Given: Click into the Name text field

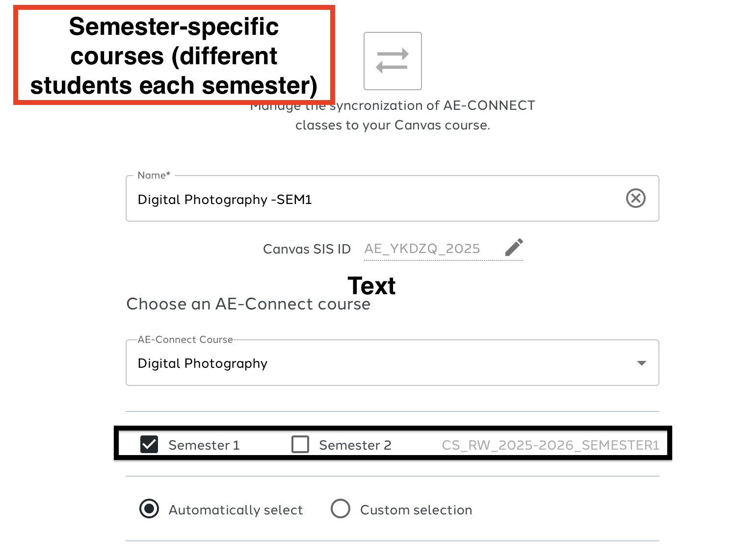Looking at the screenshot, I should 373,200.
